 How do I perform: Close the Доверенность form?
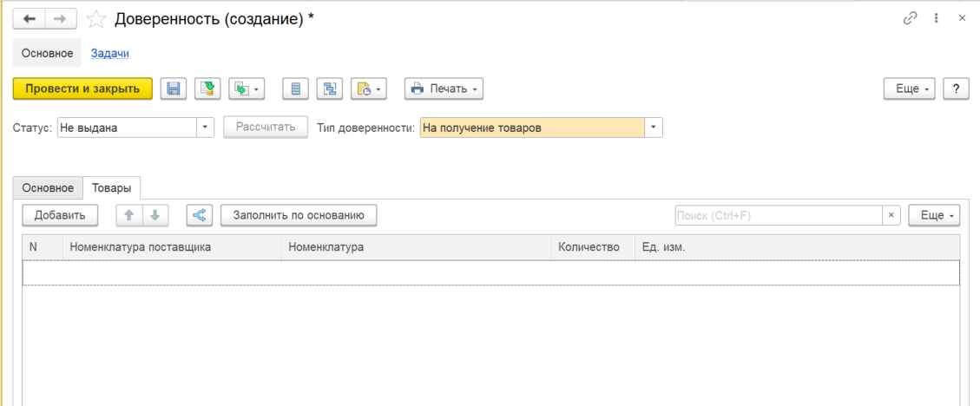click(x=963, y=19)
